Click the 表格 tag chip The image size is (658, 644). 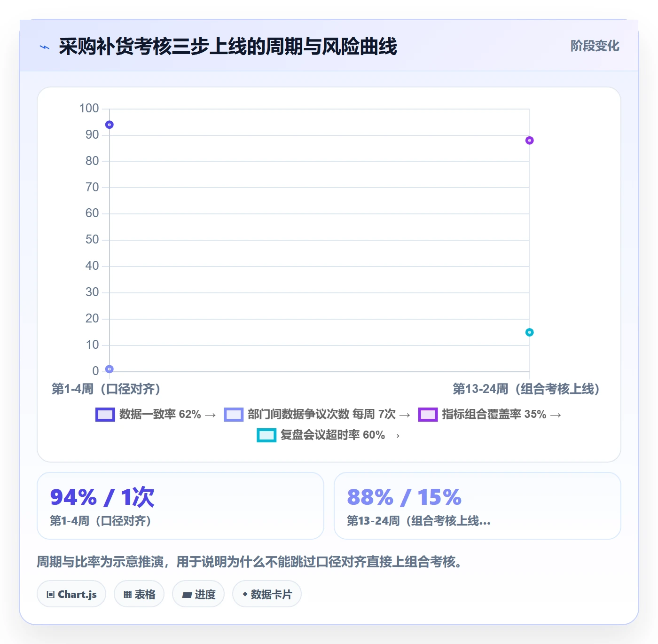click(x=139, y=594)
